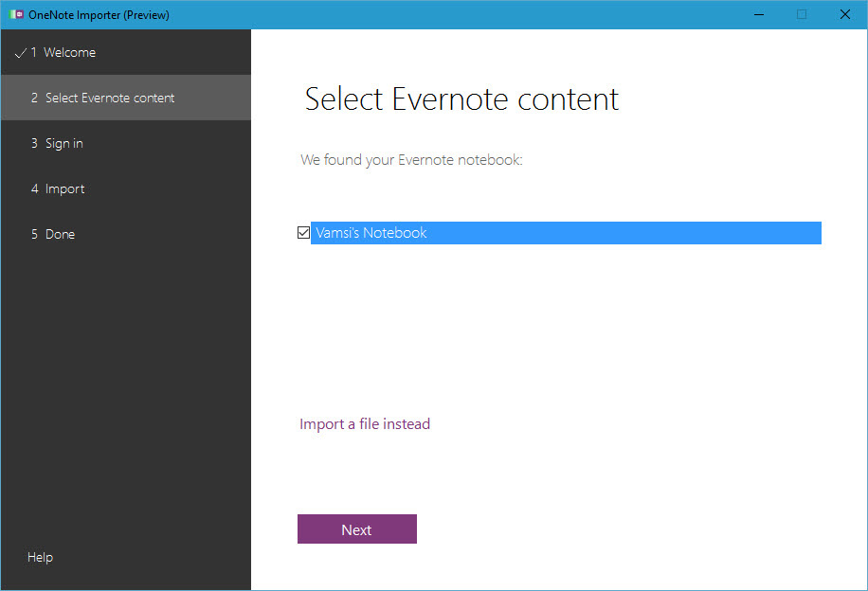Image resolution: width=868 pixels, height=591 pixels.
Task: Go to the Welcome step
Action: 70,52
